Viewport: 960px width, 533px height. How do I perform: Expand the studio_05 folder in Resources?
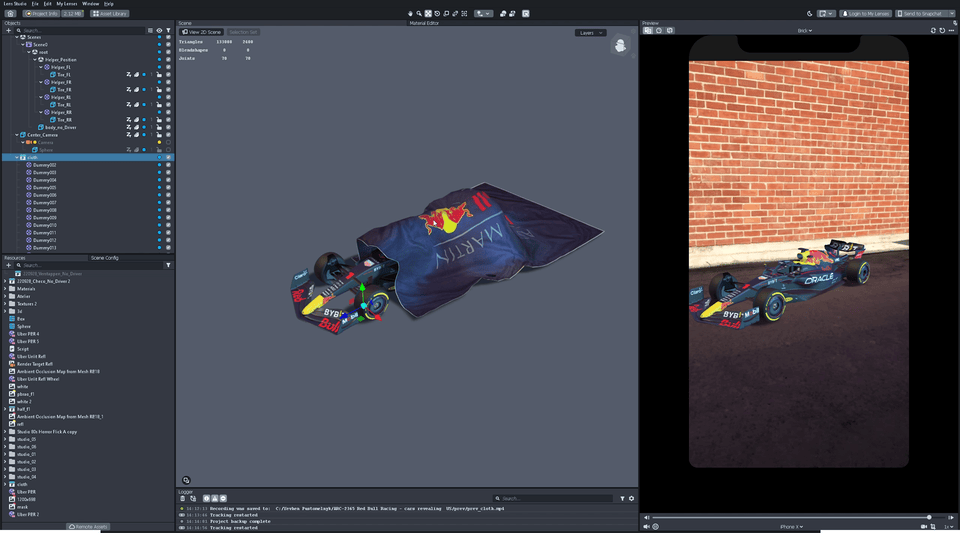6,439
